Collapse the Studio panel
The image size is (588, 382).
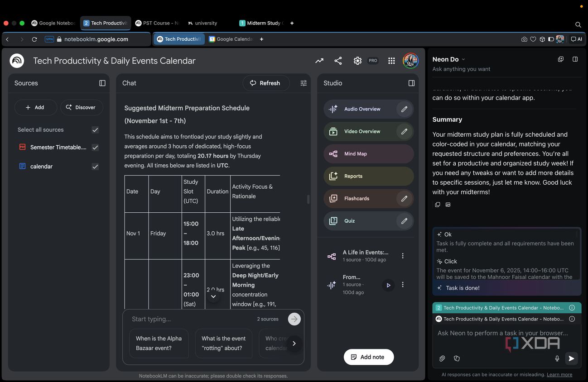(411, 83)
